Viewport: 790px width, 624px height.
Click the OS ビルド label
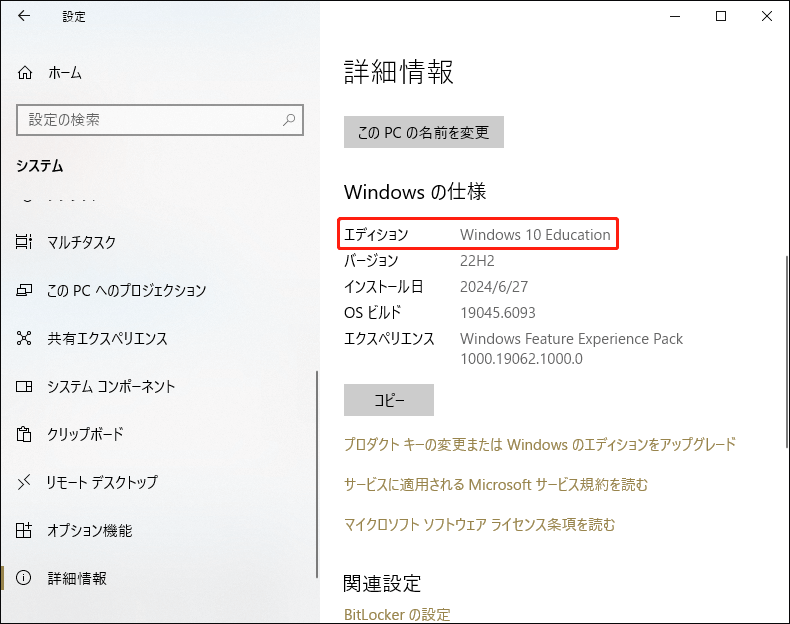pyautogui.click(x=372, y=313)
